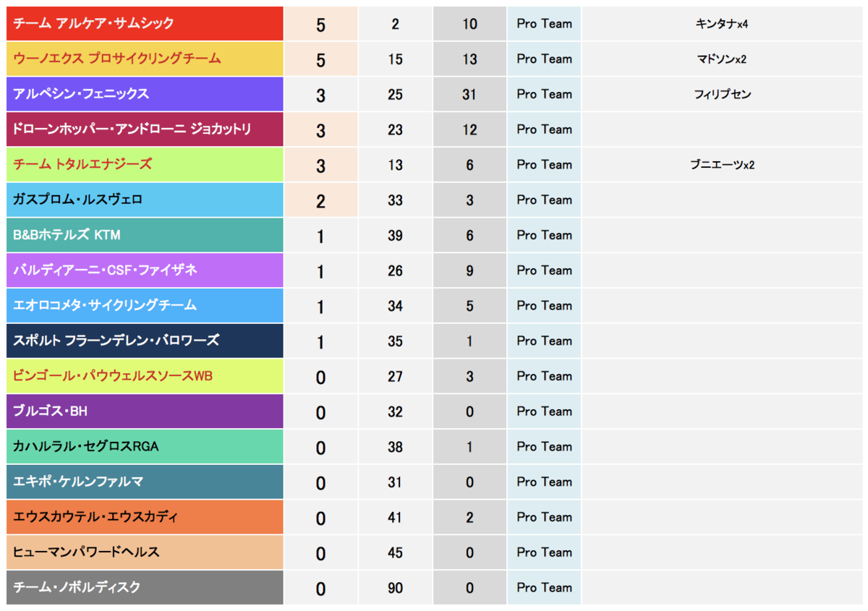
Task: Click the value 31 in アルペシン・フェニックス row
Action: (x=469, y=95)
